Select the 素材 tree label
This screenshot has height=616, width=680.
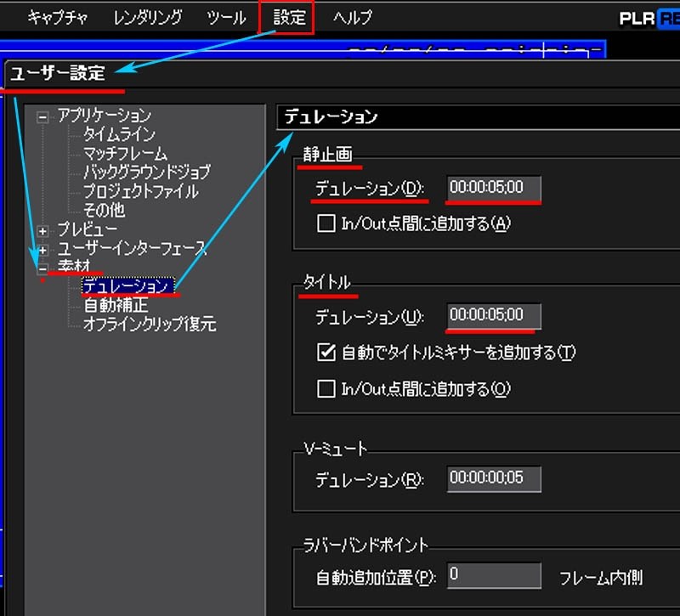click(74, 266)
